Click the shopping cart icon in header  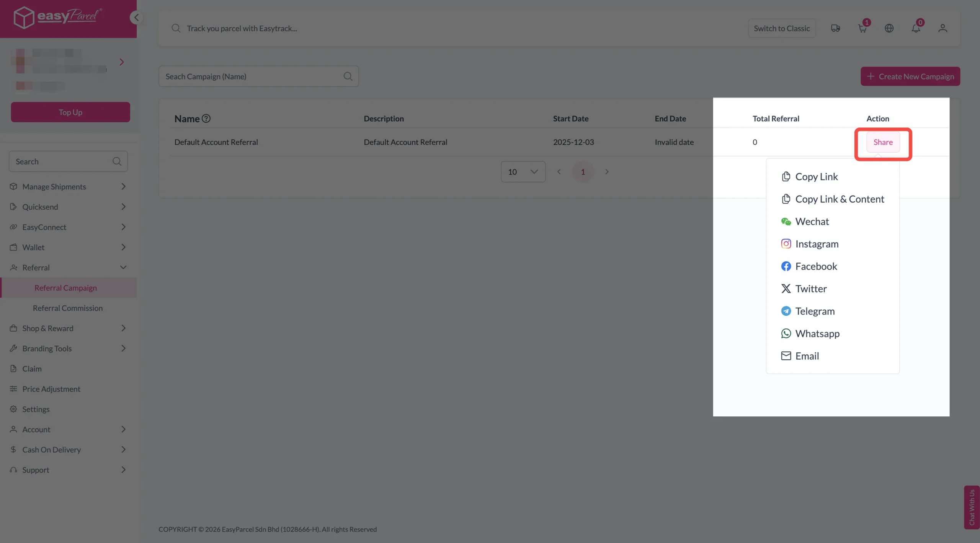(x=862, y=28)
